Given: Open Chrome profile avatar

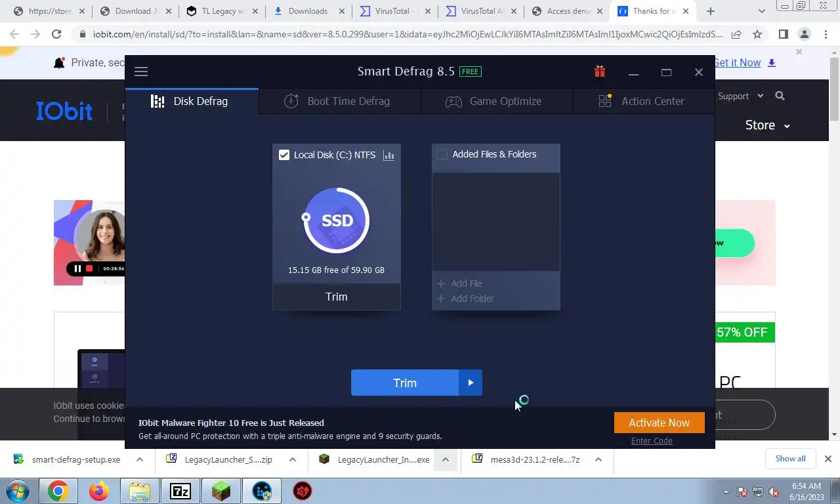Looking at the screenshot, I should click(805, 35).
